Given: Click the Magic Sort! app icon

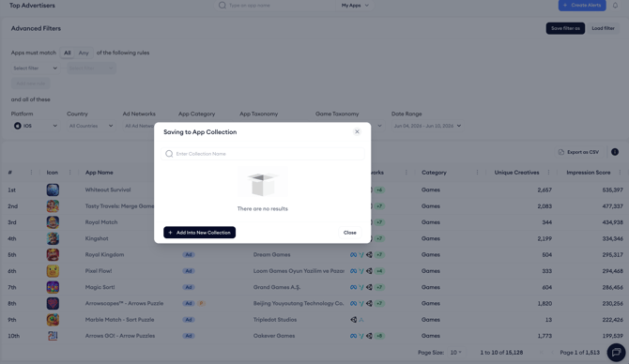Looking at the screenshot, I should [x=53, y=287].
